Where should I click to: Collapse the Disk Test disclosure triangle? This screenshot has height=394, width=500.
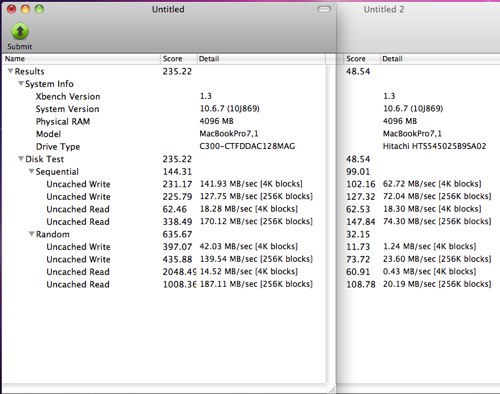pos(21,159)
